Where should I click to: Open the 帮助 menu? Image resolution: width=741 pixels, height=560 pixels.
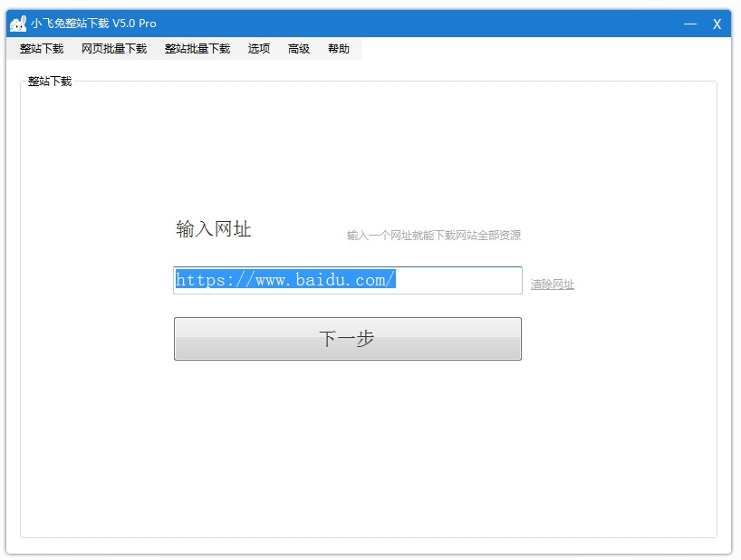[x=339, y=49]
